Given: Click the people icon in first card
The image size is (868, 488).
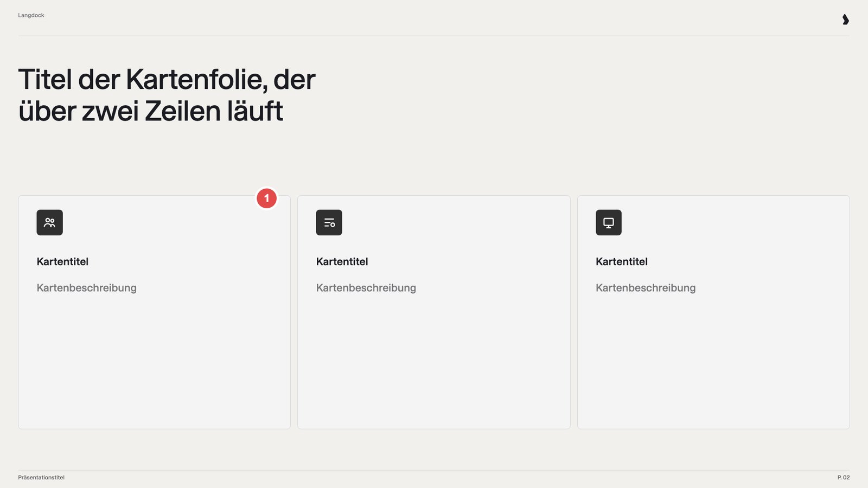Looking at the screenshot, I should click(x=49, y=222).
